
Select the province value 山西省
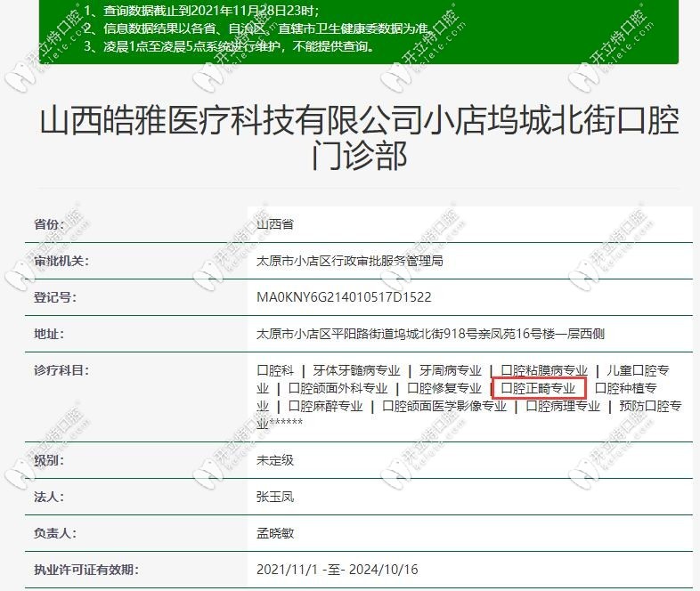coord(275,224)
